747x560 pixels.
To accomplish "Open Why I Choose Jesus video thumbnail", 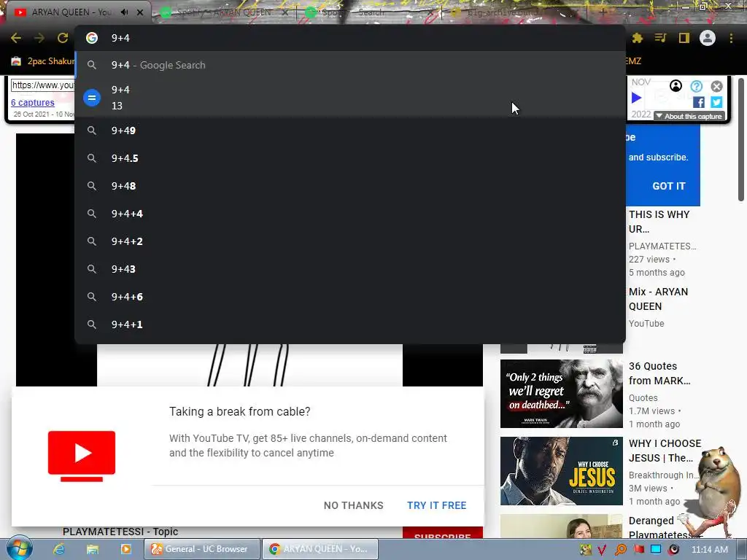I will pyautogui.click(x=561, y=471).
